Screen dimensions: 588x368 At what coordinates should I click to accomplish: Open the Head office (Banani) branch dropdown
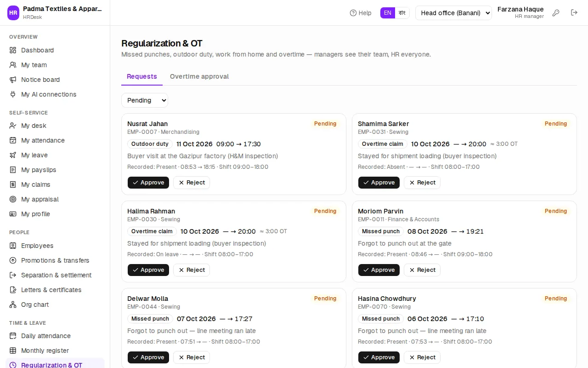453,13
